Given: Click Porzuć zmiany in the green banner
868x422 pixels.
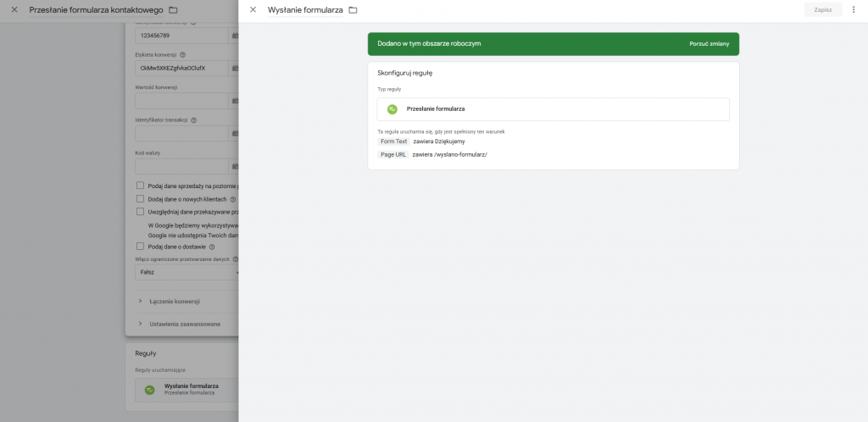Looking at the screenshot, I should click(x=709, y=44).
